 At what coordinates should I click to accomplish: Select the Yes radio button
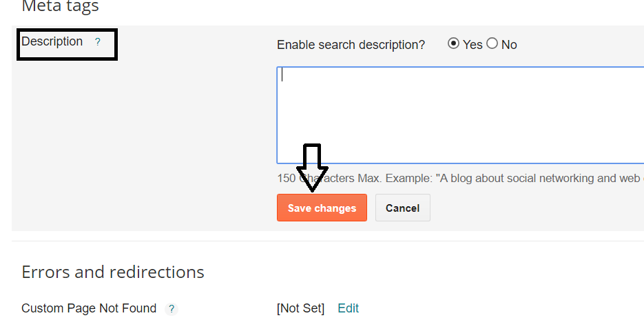[453, 43]
